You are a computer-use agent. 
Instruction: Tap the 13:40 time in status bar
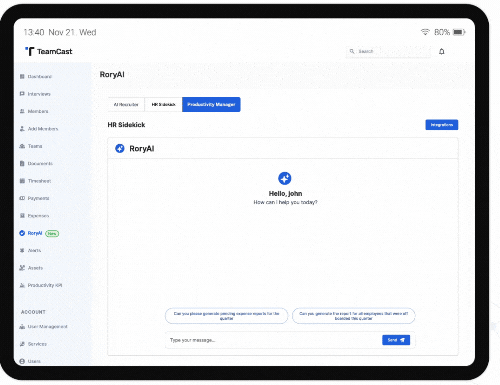(34, 32)
